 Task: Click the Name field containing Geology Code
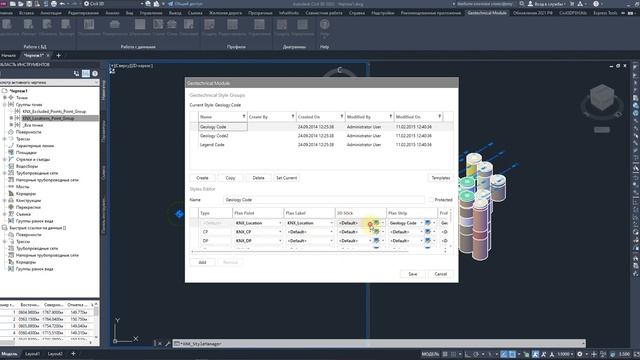[324, 200]
